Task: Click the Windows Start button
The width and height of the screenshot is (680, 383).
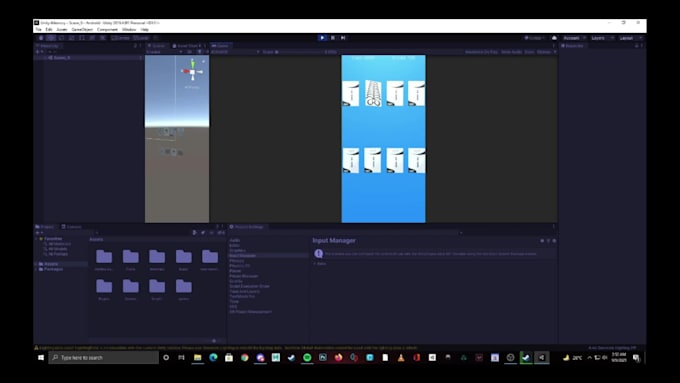Action: tap(41, 357)
